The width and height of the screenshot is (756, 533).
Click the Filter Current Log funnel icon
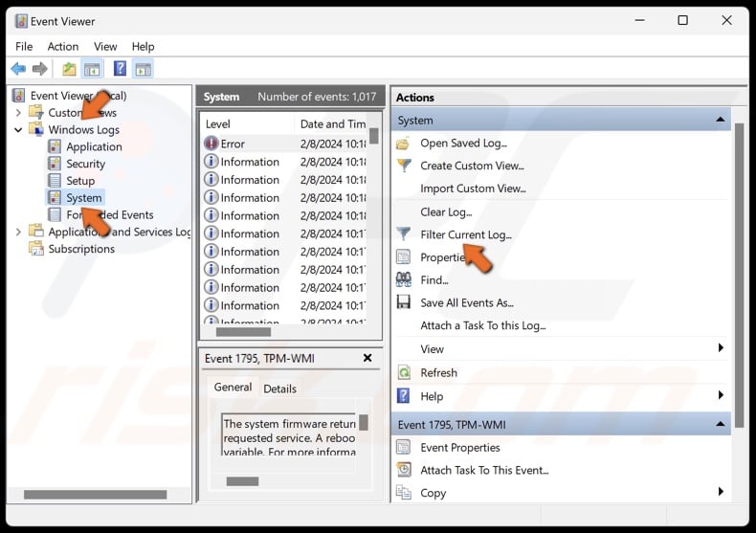(403, 233)
